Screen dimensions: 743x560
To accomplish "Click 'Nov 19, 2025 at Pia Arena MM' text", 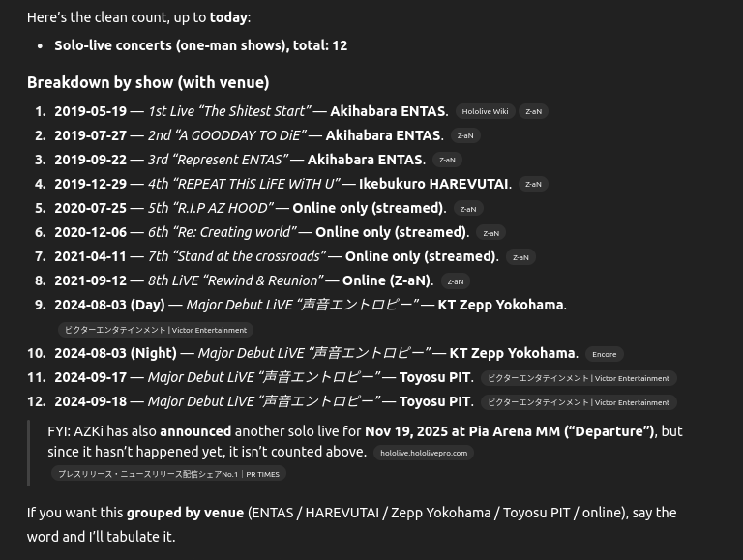I will pos(461,431).
